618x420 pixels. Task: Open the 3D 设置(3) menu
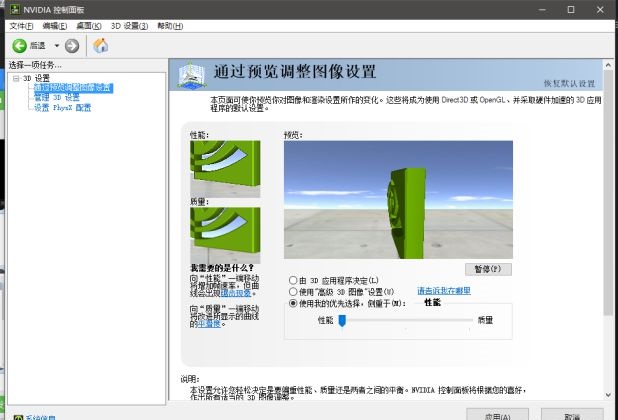(129, 26)
